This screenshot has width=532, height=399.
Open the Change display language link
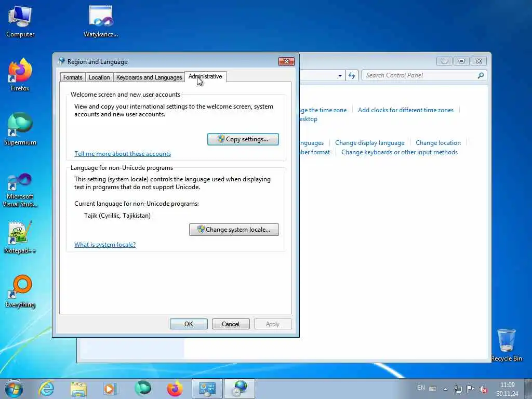click(x=369, y=143)
